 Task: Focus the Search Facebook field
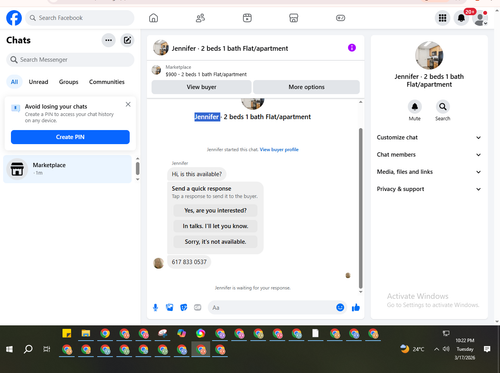[x=80, y=18]
